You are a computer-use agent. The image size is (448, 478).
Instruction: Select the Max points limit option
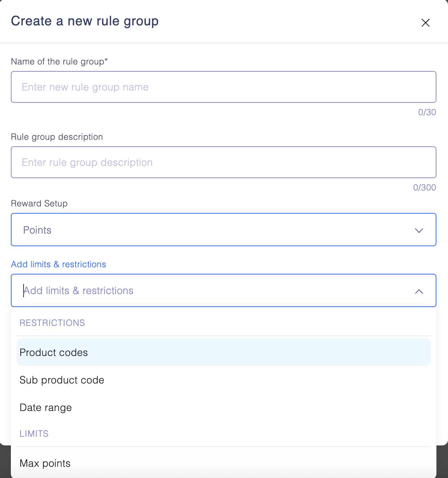45,463
